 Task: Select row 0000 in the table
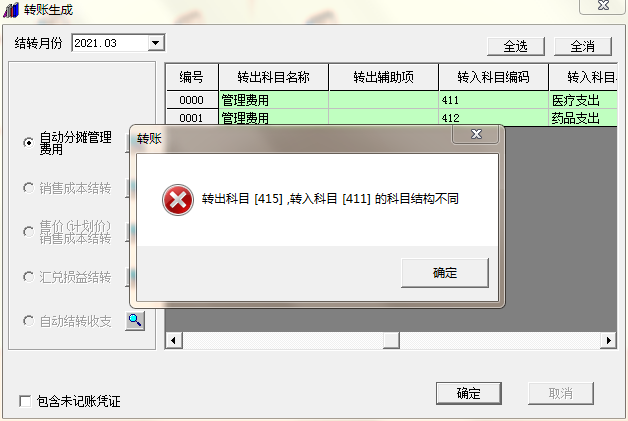391,100
